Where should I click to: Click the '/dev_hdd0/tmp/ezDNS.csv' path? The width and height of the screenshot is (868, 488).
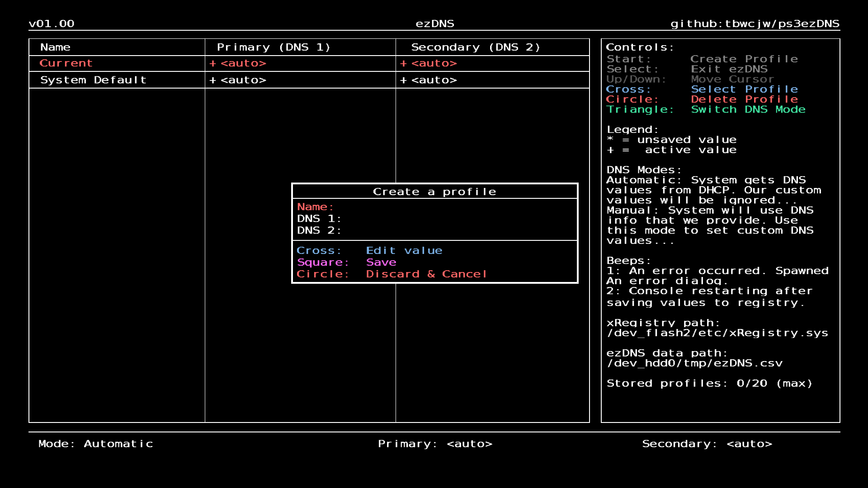[694, 363]
